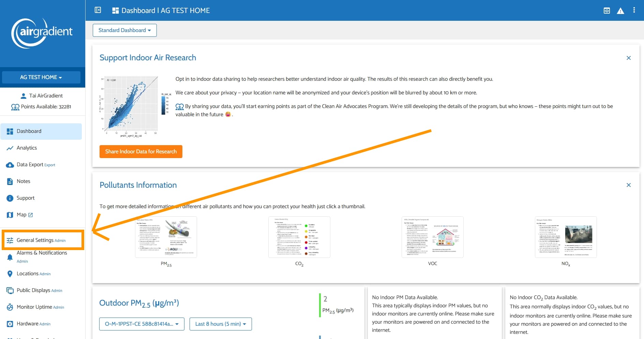
Task: Click the Data Export cloud icon
Action: pos(10,165)
